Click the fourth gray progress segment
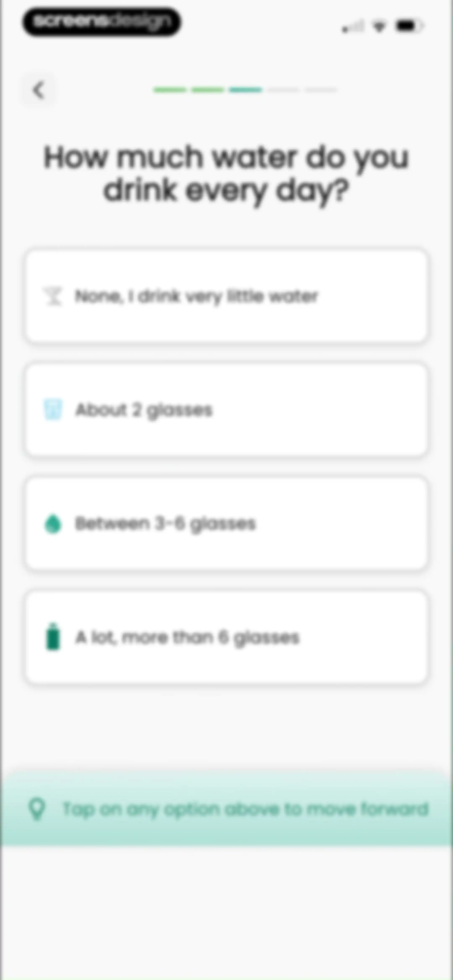Screen dimensions: 453x980 click(283, 90)
